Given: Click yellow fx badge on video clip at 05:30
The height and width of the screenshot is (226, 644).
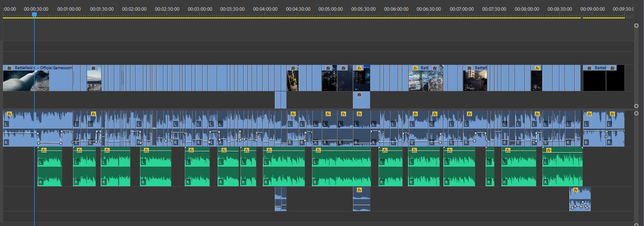Looking at the screenshot, I should click(x=359, y=68).
